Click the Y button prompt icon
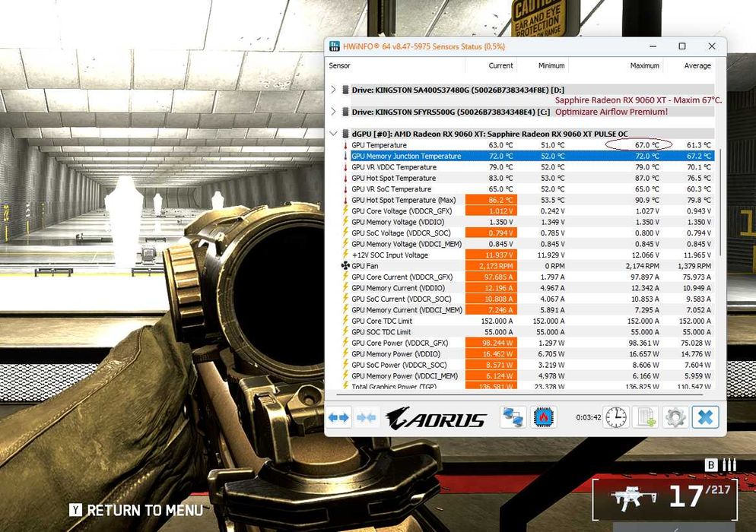This screenshot has width=756, height=532. (75, 510)
